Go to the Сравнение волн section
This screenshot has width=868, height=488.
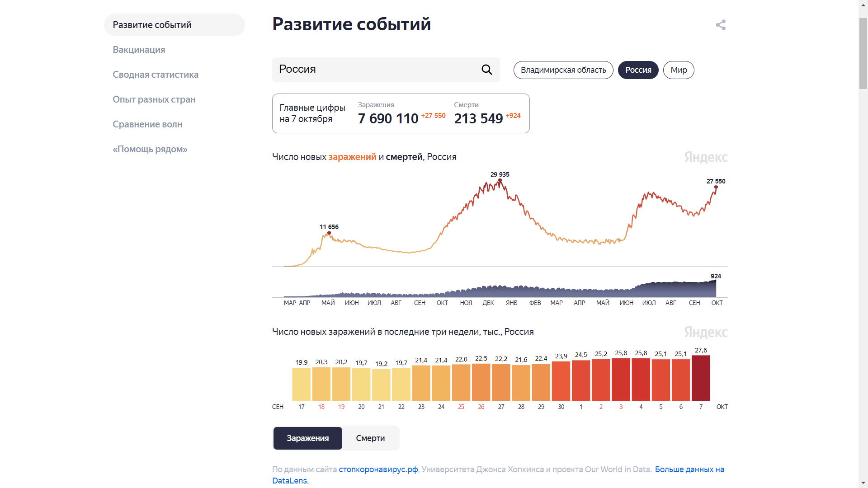click(147, 124)
